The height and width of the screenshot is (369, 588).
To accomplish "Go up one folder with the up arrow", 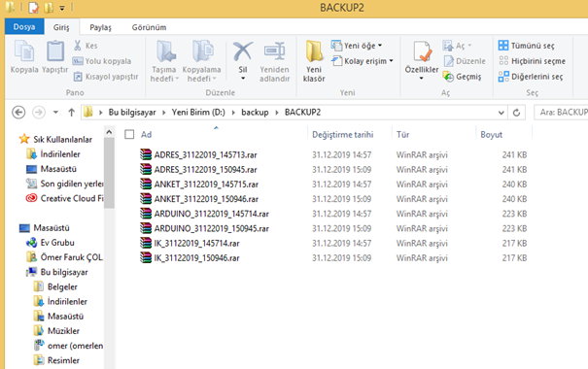I will point(71,112).
